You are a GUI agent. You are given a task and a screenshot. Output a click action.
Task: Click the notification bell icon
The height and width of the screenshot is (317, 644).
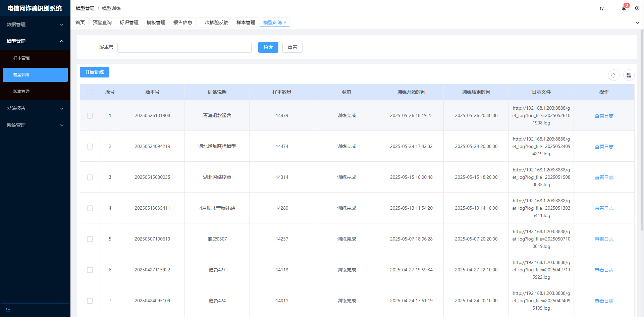[x=624, y=8]
